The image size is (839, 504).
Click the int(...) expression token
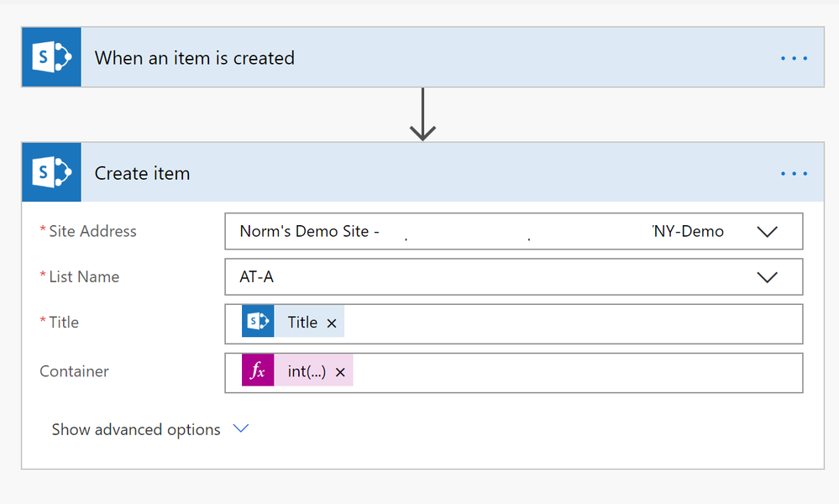(x=306, y=372)
